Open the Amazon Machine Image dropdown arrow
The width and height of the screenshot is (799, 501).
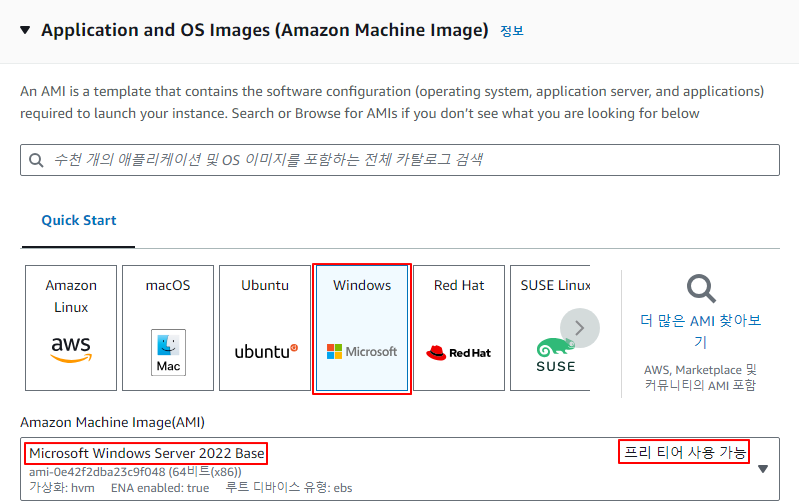(x=763, y=469)
